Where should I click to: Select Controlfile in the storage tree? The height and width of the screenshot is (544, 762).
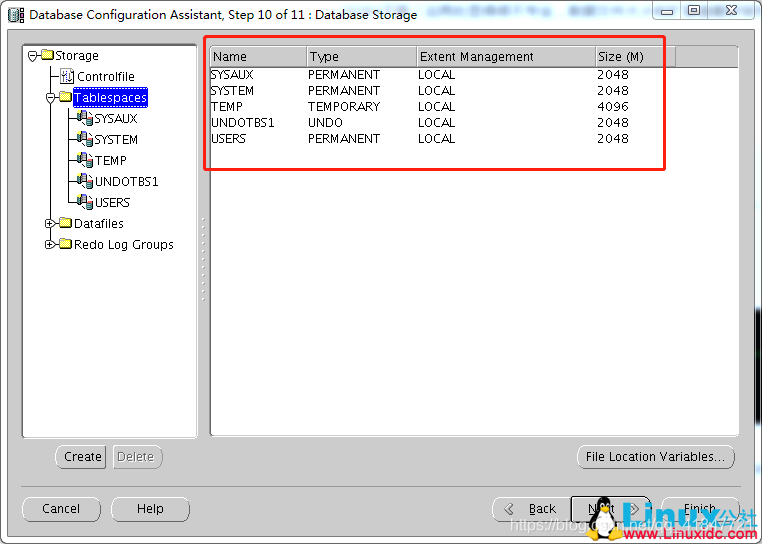pos(106,77)
